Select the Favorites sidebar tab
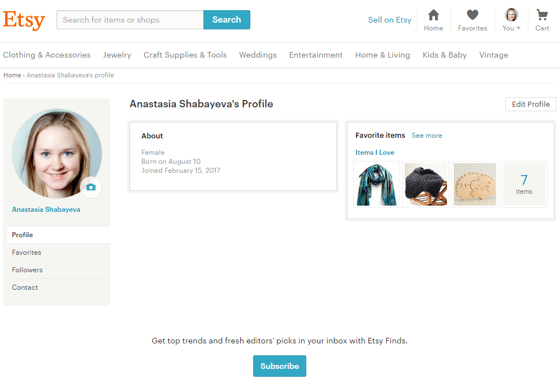 27,252
